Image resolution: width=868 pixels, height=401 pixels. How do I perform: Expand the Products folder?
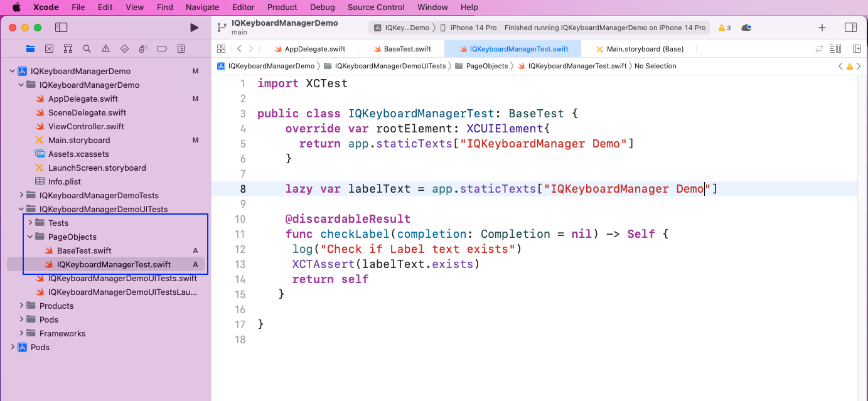[x=21, y=306]
